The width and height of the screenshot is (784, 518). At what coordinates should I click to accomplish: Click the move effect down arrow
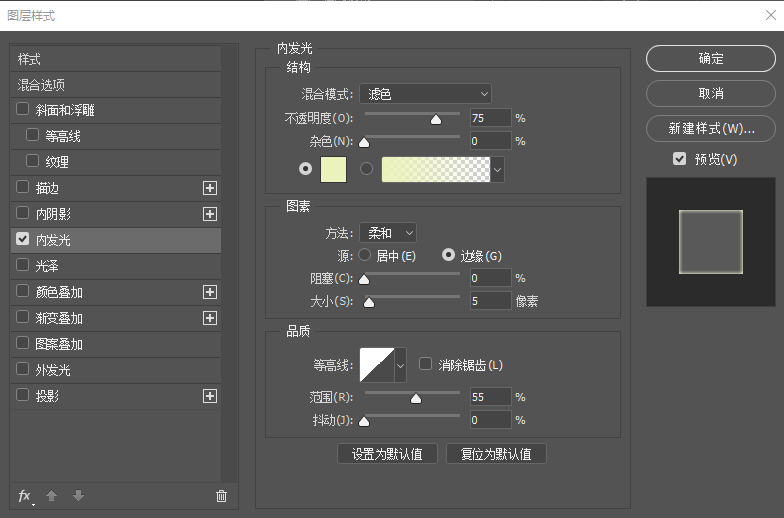[x=79, y=496]
